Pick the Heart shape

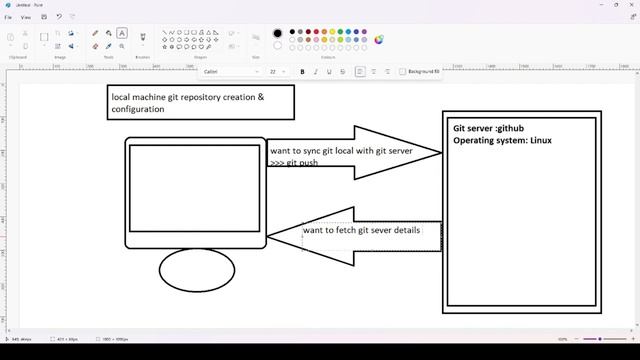pos(201,47)
